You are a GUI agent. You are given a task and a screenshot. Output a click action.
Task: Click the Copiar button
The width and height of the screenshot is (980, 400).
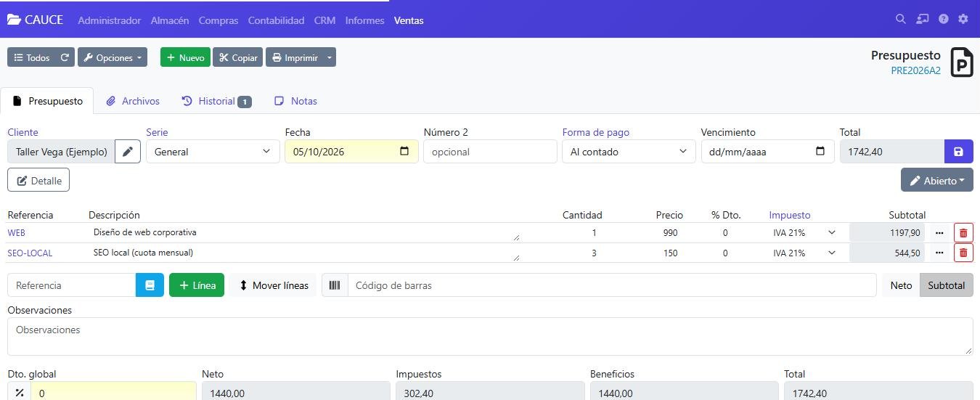tap(237, 57)
